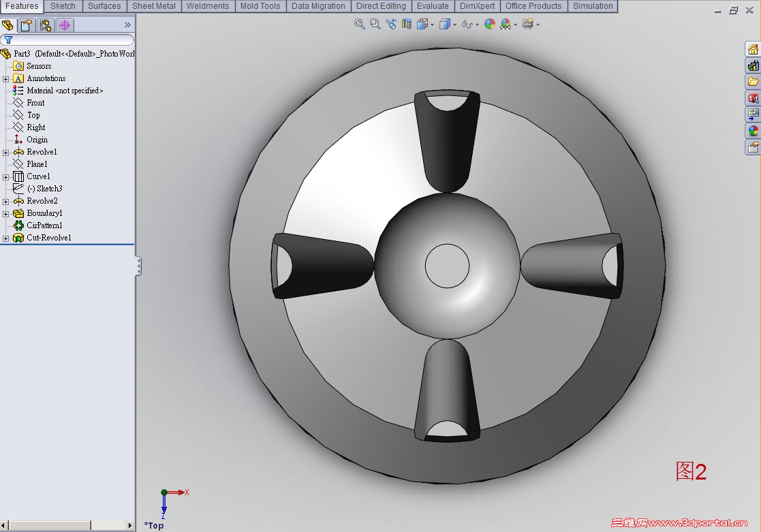Click the Zoom to Fit icon
Image resolution: width=761 pixels, height=532 pixels.
[x=359, y=24]
